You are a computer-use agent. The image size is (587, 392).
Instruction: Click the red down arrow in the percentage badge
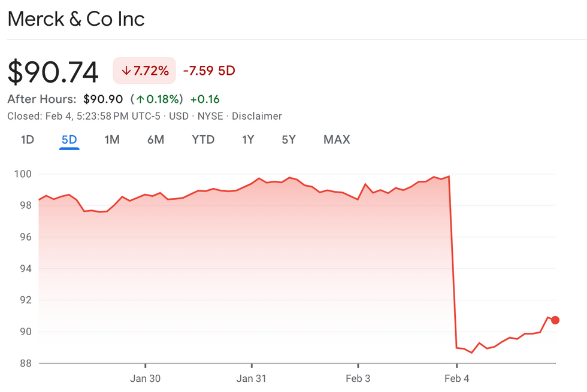point(126,71)
